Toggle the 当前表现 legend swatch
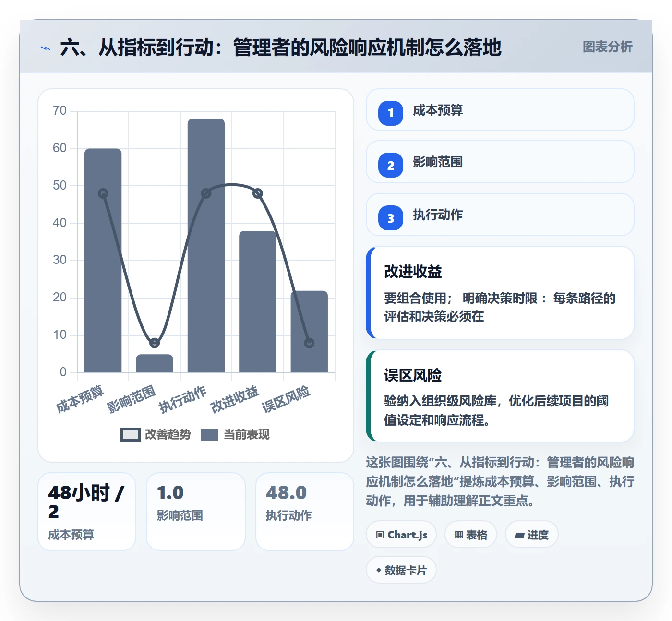 point(209,435)
